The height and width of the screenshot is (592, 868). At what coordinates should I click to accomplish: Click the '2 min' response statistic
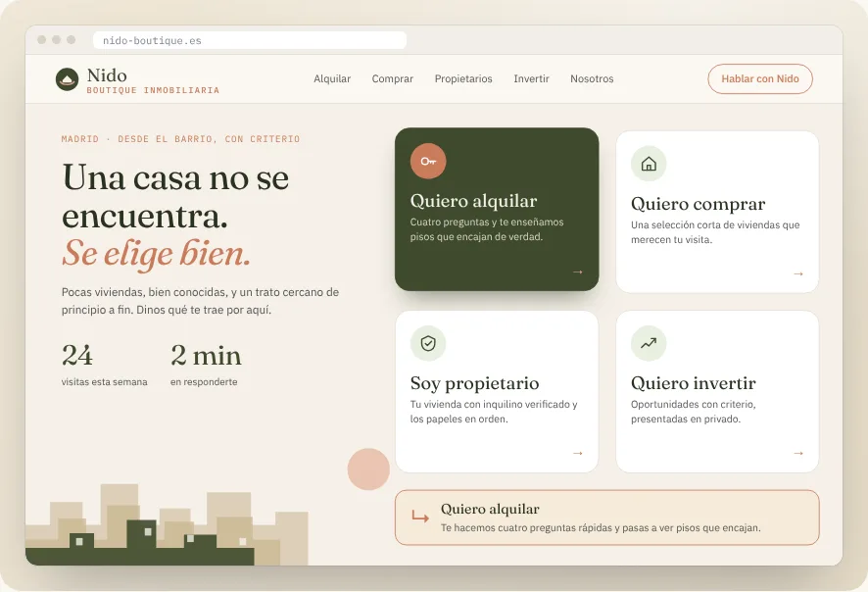tap(206, 356)
